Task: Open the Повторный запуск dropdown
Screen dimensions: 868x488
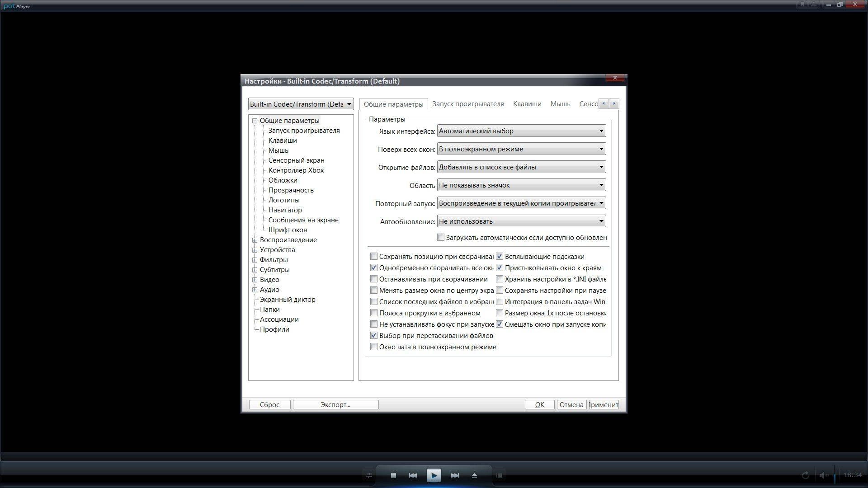Action: 521,203
